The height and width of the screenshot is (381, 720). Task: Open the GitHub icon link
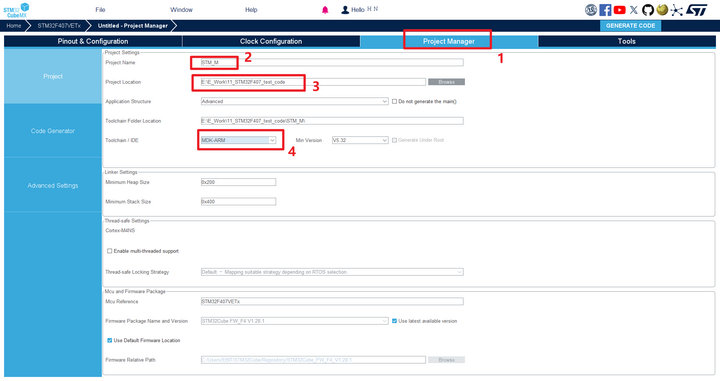coord(648,10)
